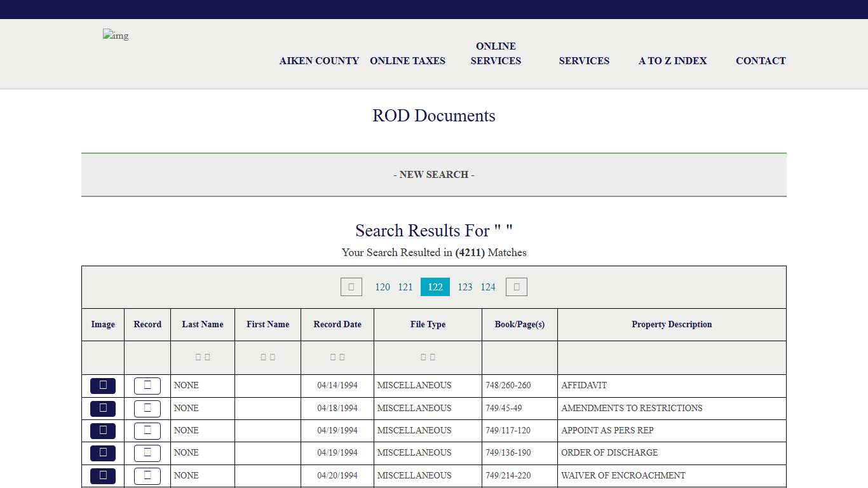868x488 pixels.
Task: Open record details for book 749/214-220 entry
Action: (147, 475)
